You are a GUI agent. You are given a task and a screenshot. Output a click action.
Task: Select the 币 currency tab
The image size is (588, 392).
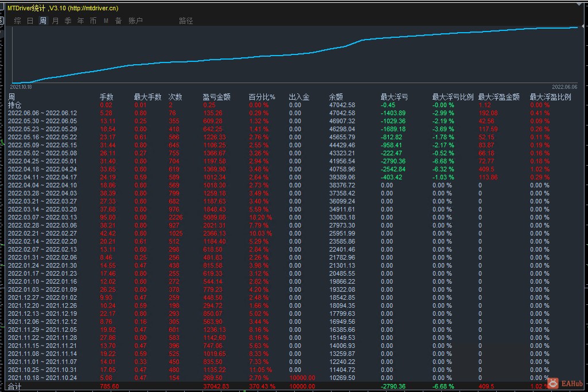[94, 21]
